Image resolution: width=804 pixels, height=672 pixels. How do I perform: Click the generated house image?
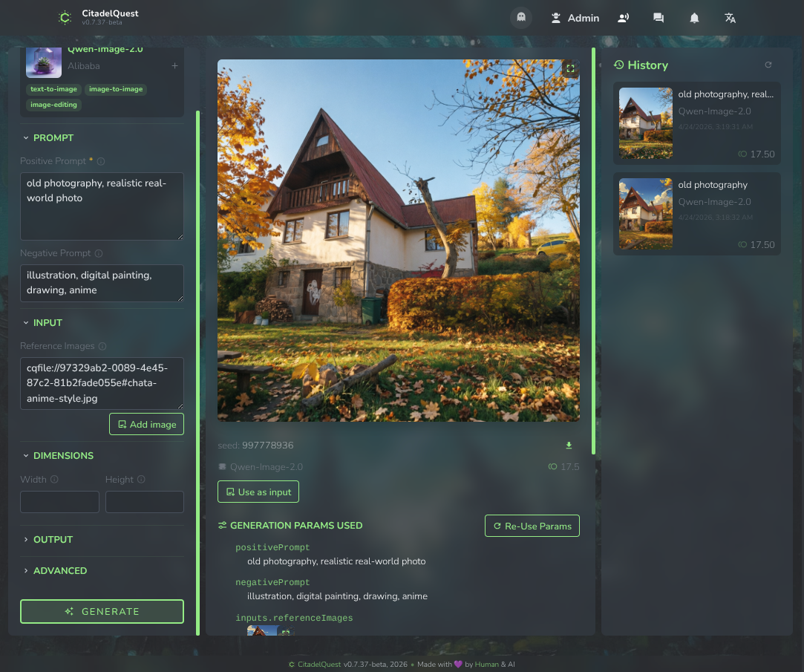pyautogui.click(x=399, y=241)
